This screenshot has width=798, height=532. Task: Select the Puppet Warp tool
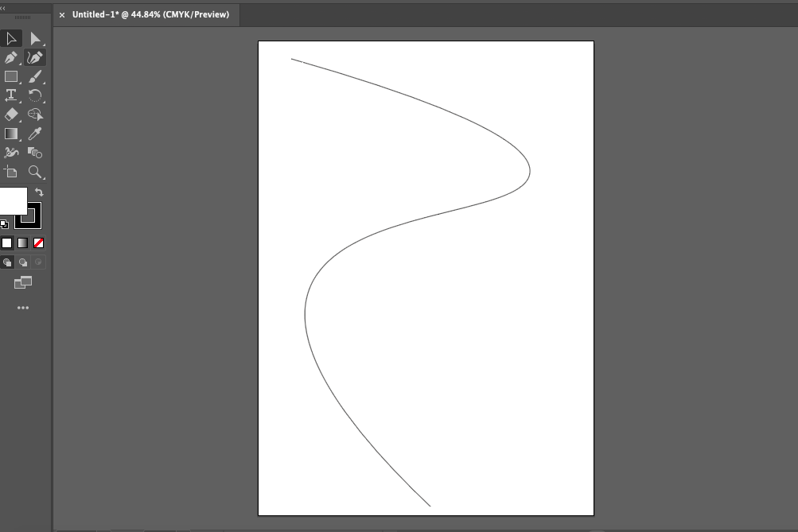coord(10,153)
